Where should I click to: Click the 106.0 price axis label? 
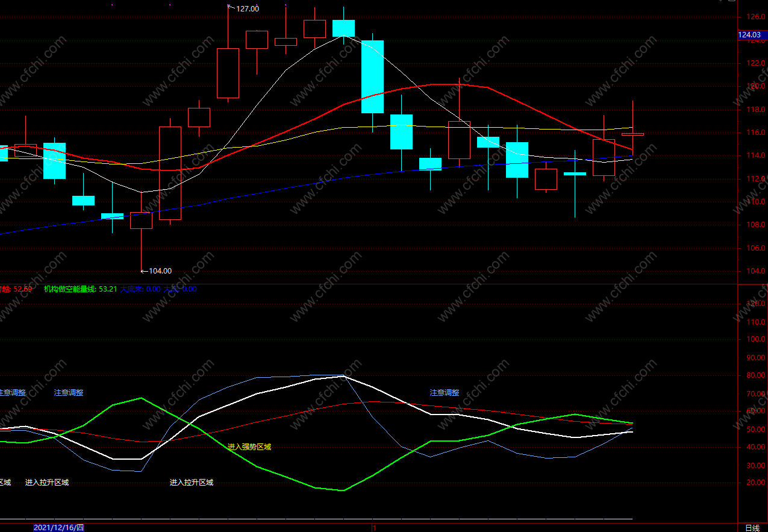click(756, 248)
